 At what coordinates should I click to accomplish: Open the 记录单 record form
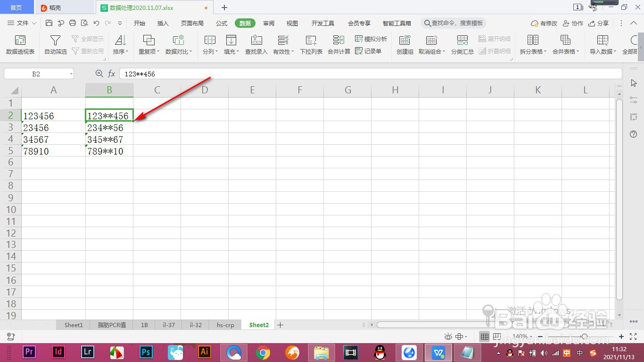pos(368,51)
